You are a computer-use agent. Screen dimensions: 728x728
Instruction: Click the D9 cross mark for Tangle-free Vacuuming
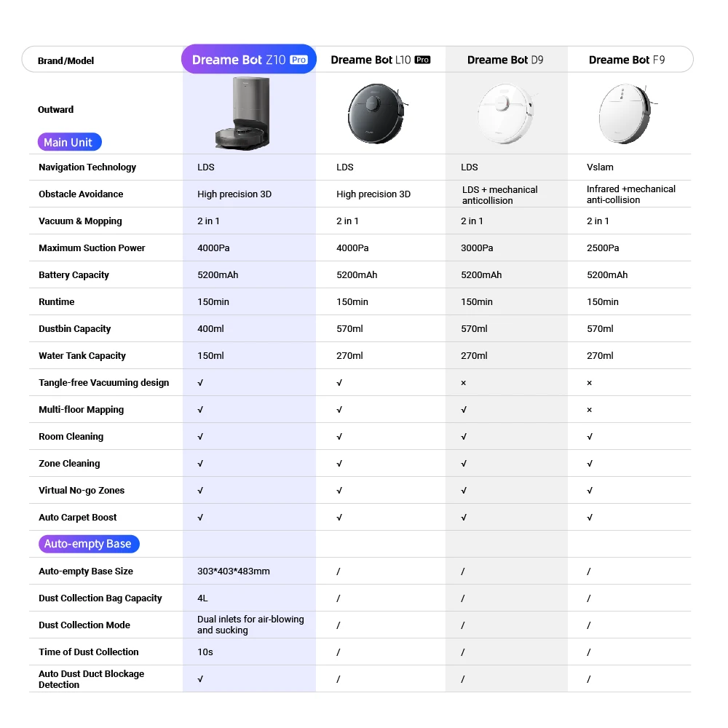464,383
